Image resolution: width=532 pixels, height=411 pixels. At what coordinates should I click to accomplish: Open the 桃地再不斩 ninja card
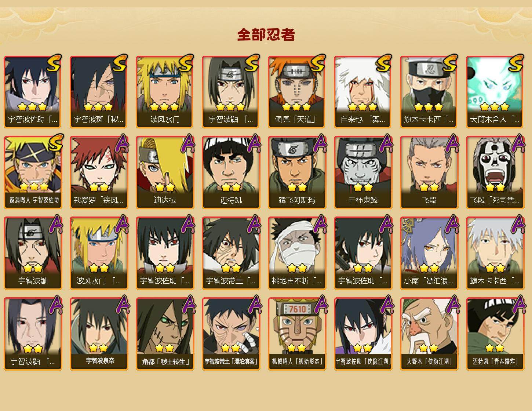tap(297, 253)
